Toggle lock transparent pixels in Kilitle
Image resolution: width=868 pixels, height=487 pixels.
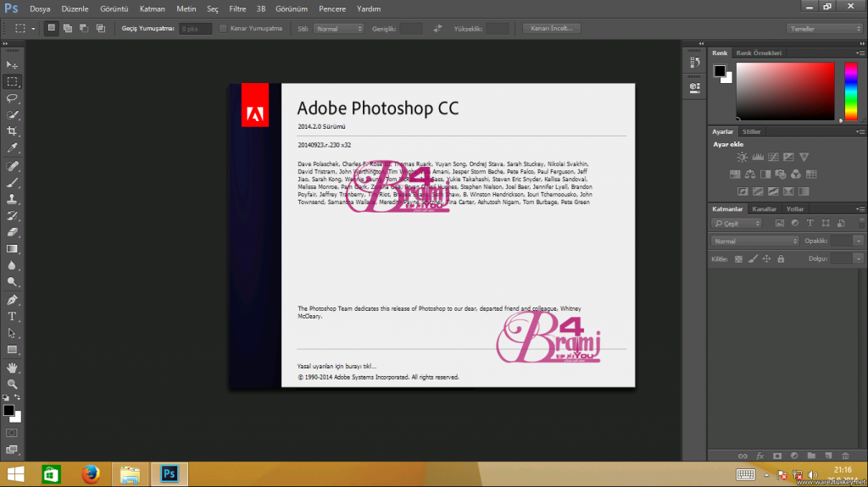[737, 258]
